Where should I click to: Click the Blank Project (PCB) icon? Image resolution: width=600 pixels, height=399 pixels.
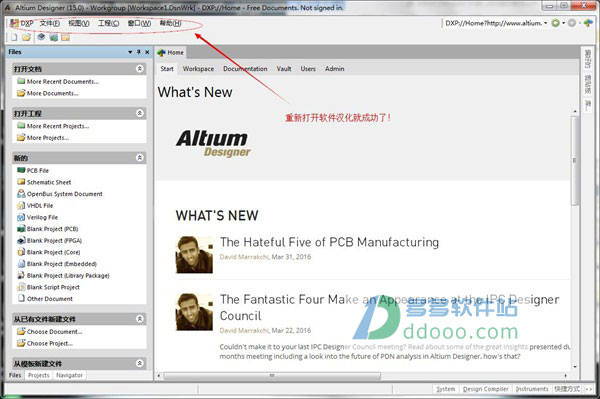tap(21, 229)
